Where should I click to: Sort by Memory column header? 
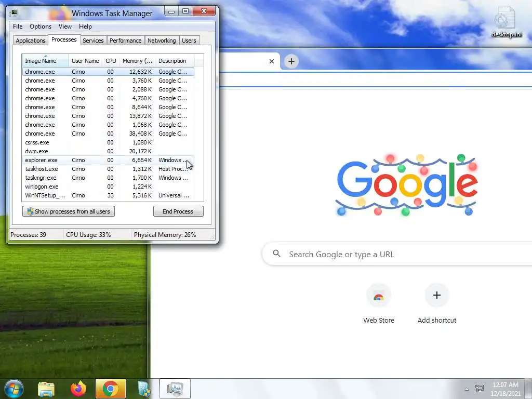point(137,61)
